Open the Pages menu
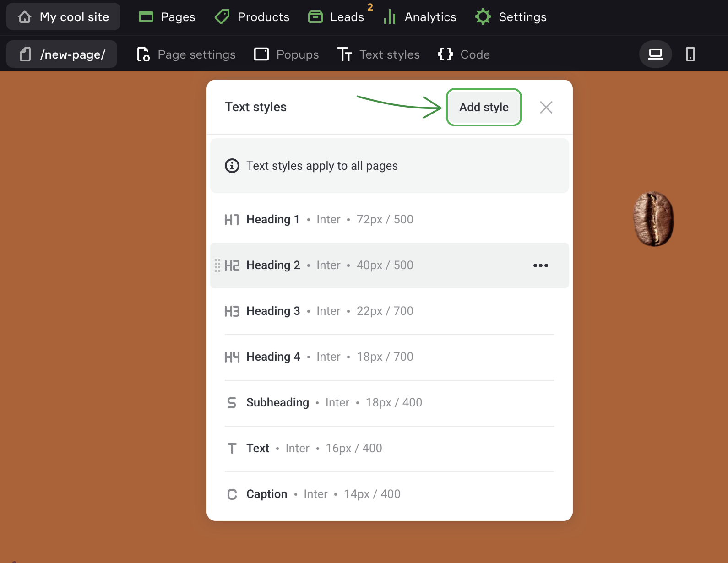The height and width of the screenshot is (563, 728). [167, 17]
